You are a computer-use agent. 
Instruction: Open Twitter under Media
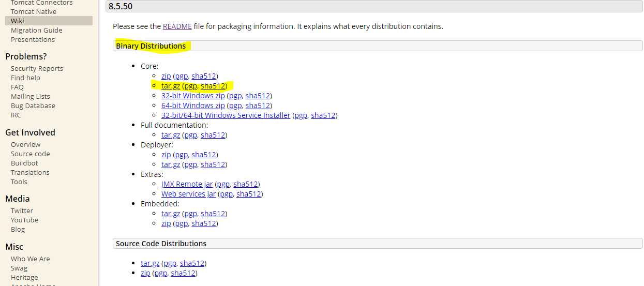coord(22,210)
